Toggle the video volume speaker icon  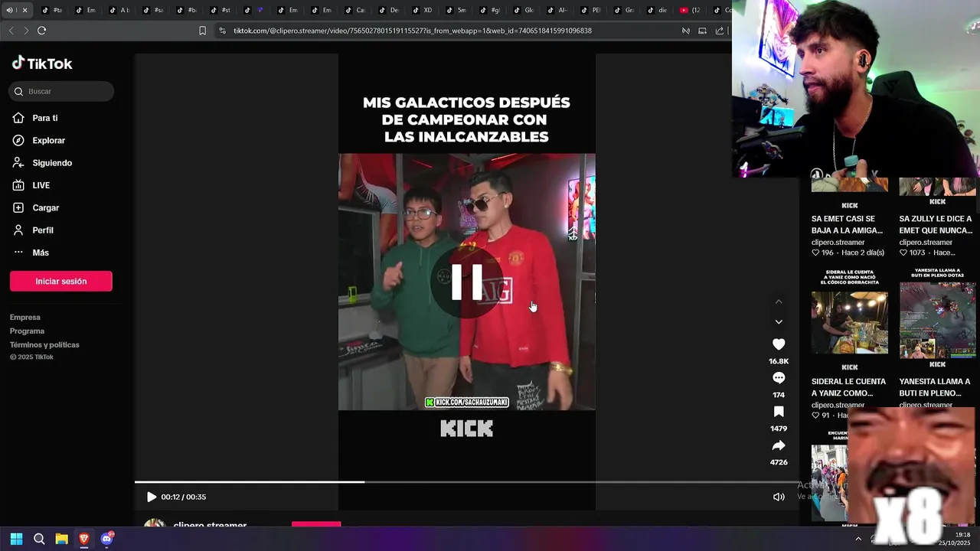coord(779,497)
